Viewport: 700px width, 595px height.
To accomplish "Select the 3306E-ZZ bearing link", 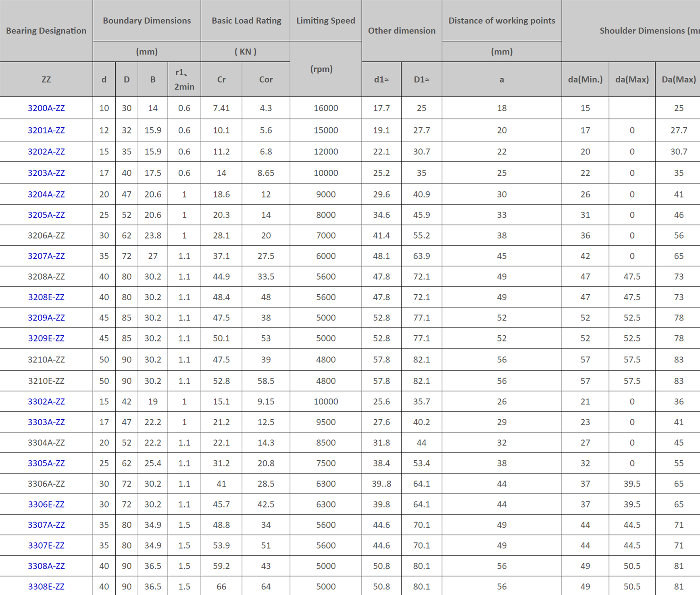I will [x=46, y=504].
